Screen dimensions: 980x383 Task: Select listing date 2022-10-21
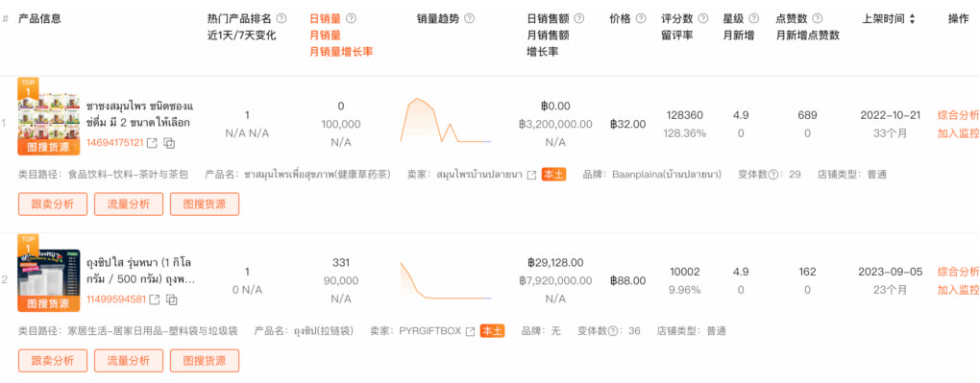891,115
